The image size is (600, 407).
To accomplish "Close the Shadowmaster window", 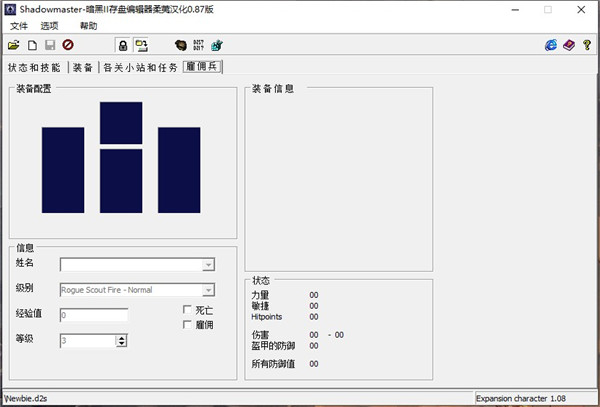I will click(581, 10).
